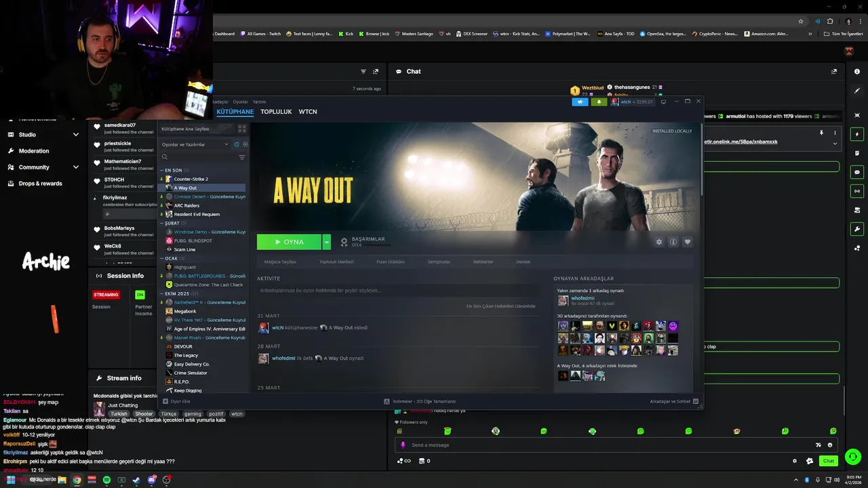Select Scam Line in library list
Viewport: 868px width, 488px height.
coord(184,249)
